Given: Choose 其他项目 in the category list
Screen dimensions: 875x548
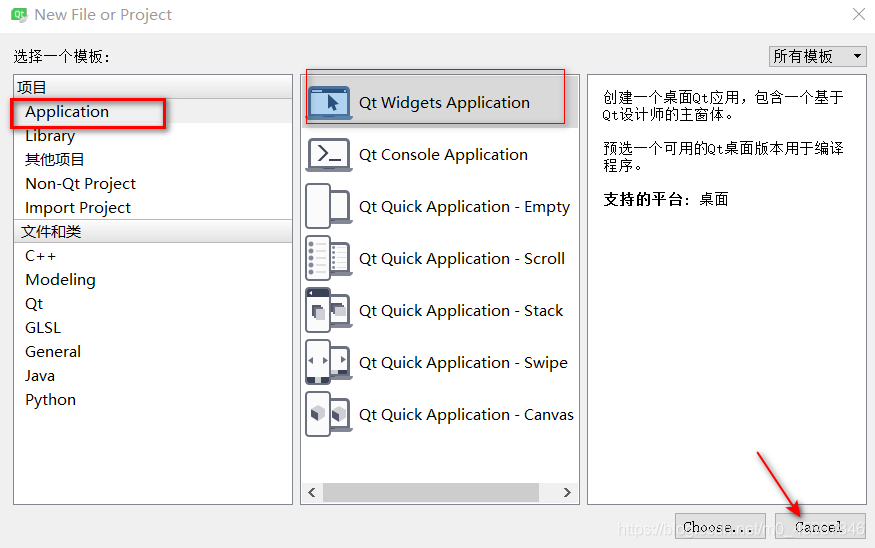Looking at the screenshot, I should [x=55, y=160].
